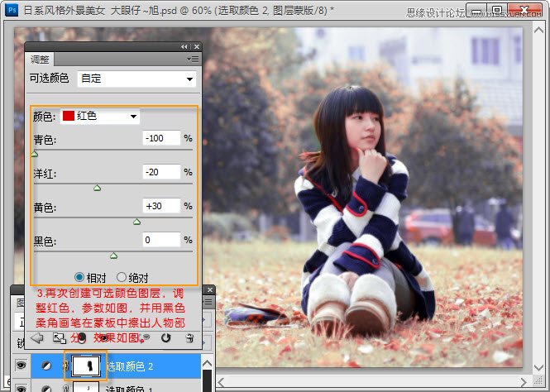
Task: Open the 自定 preset dropdown
Action: 136,79
